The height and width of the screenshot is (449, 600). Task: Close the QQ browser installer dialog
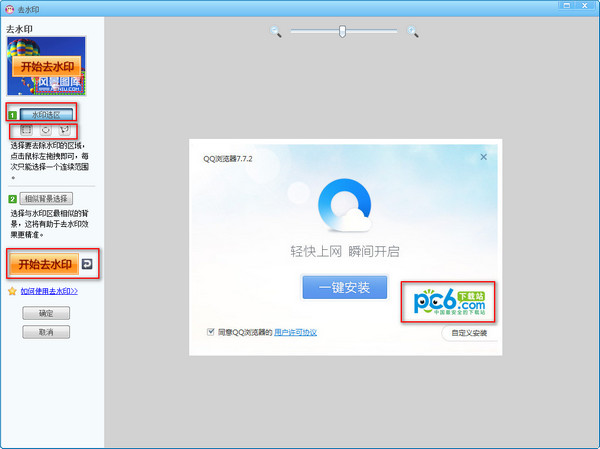tap(483, 156)
